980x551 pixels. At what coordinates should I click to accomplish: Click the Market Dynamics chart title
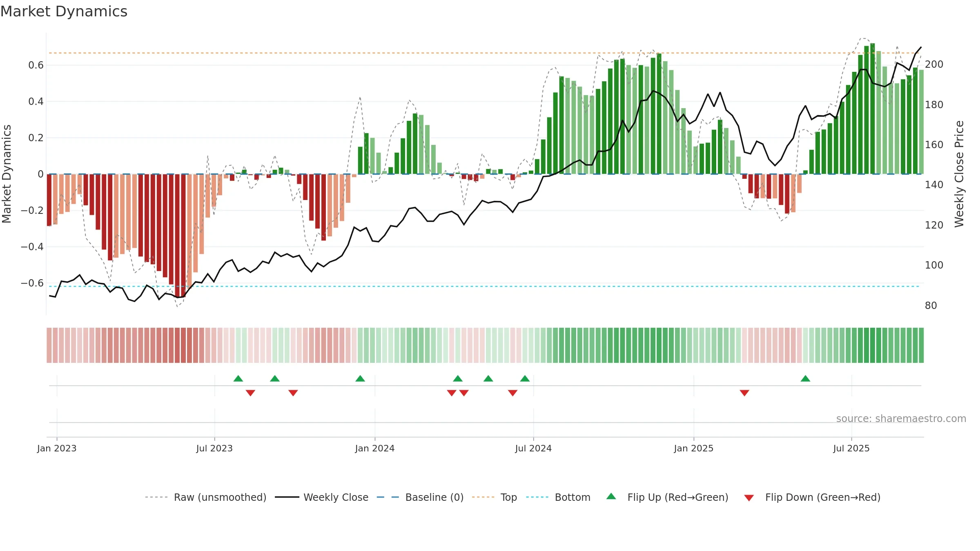[x=64, y=11]
